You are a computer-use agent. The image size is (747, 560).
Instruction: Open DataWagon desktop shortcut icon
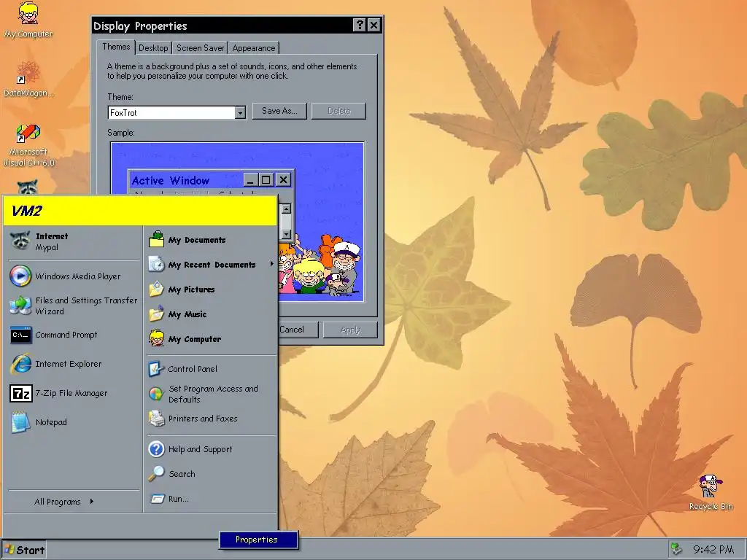pos(28,73)
